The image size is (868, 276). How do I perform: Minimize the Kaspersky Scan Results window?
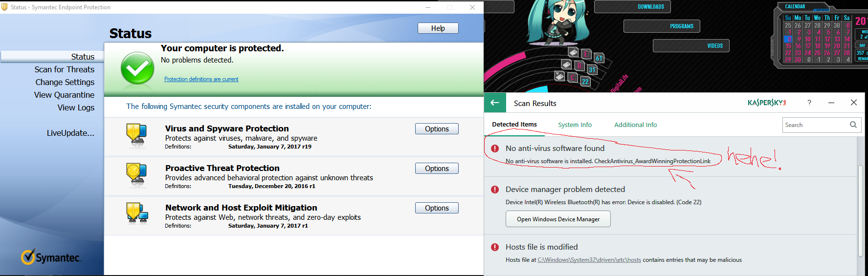831,103
